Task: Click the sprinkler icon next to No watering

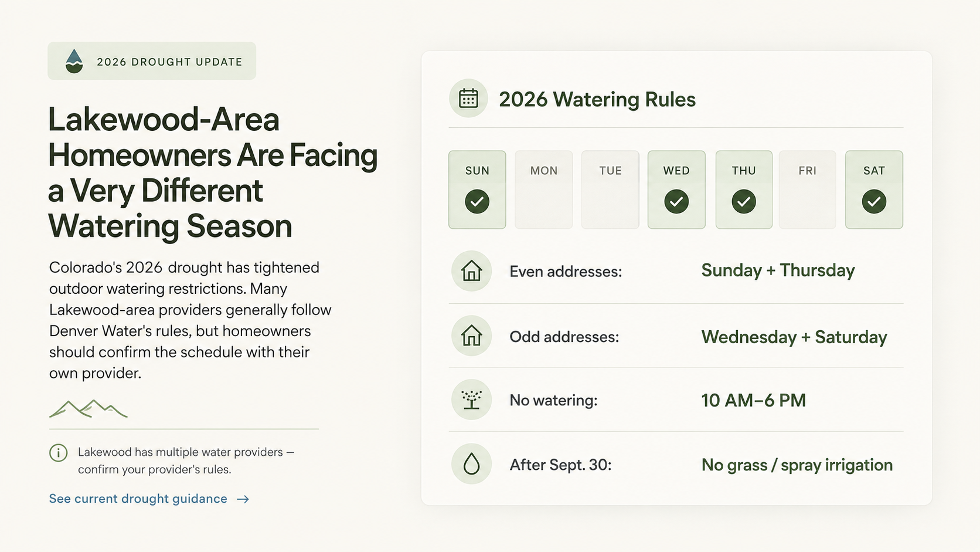Action: tap(471, 400)
